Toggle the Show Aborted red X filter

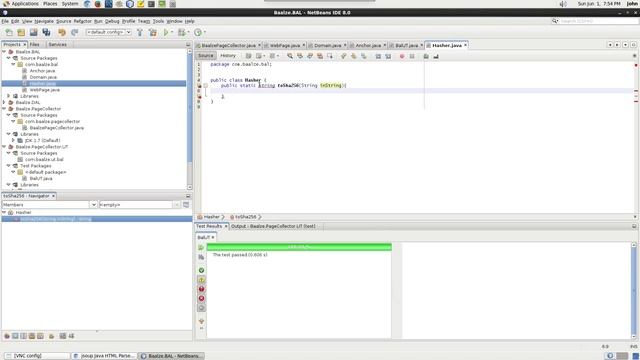click(201, 298)
